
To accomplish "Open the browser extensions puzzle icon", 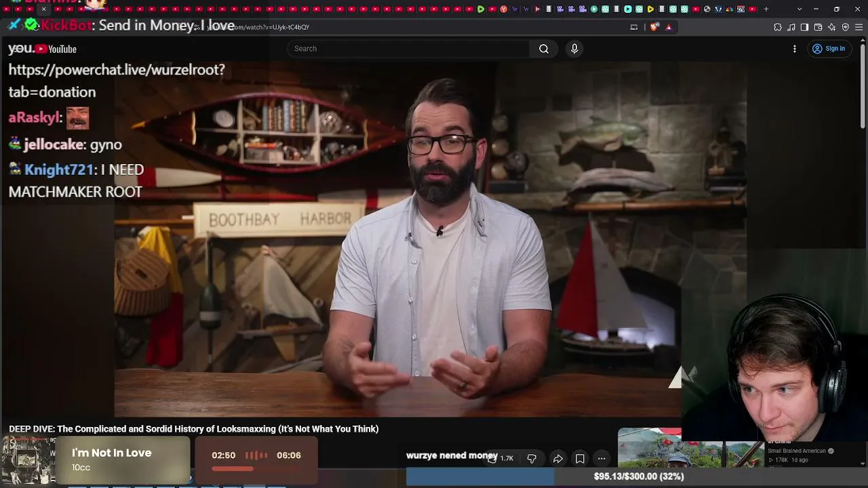I will [778, 27].
